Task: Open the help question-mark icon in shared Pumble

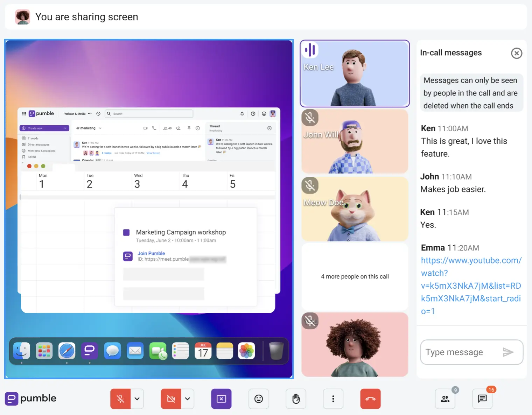Action: click(253, 114)
